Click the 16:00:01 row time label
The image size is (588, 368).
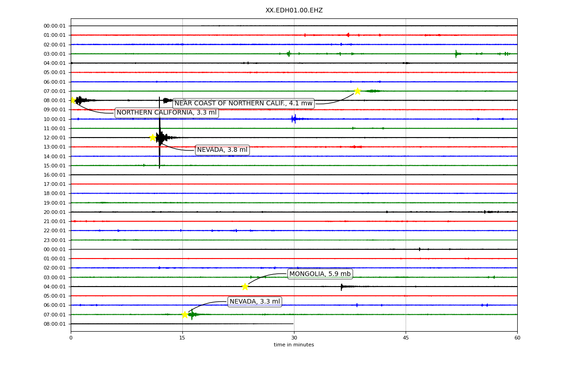pyautogui.click(x=55, y=175)
